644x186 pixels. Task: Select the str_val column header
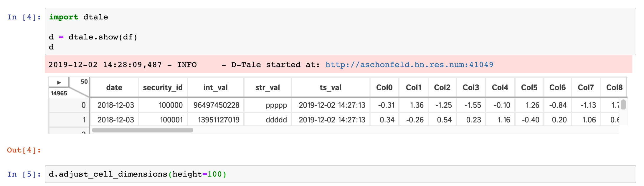pos(267,87)
